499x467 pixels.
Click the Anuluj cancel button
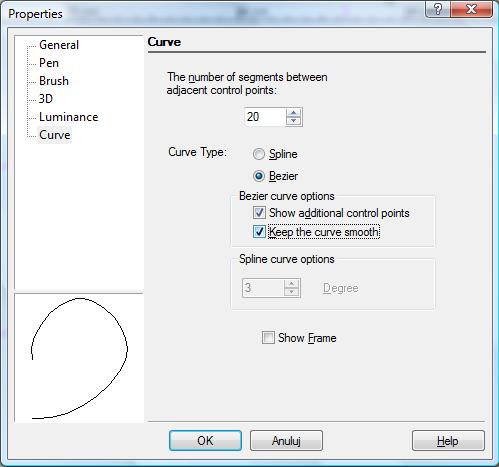click(286, 441)
